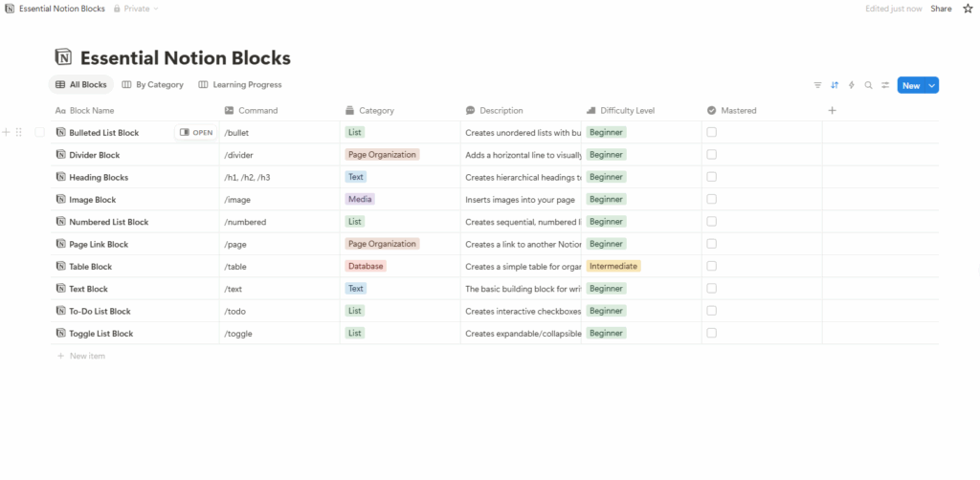980x480 pixels.
Task: Check Mastered for Text Block
Action: 711,289
